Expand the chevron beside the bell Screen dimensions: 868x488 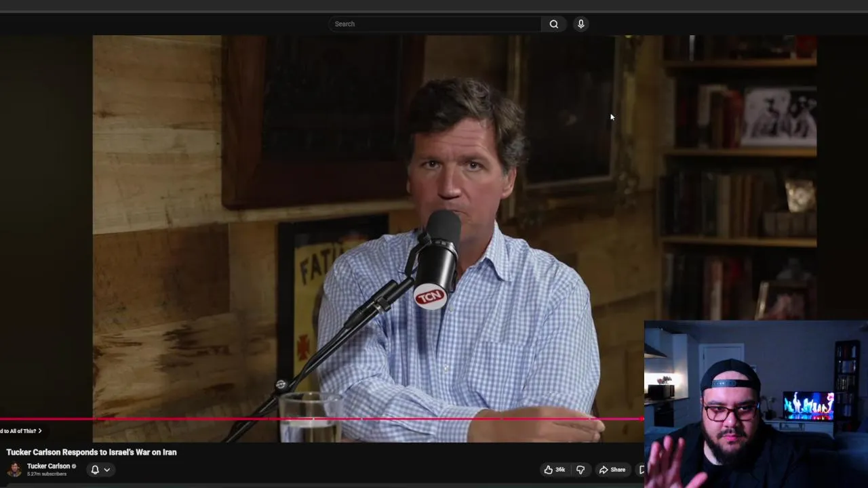(106, 470)
